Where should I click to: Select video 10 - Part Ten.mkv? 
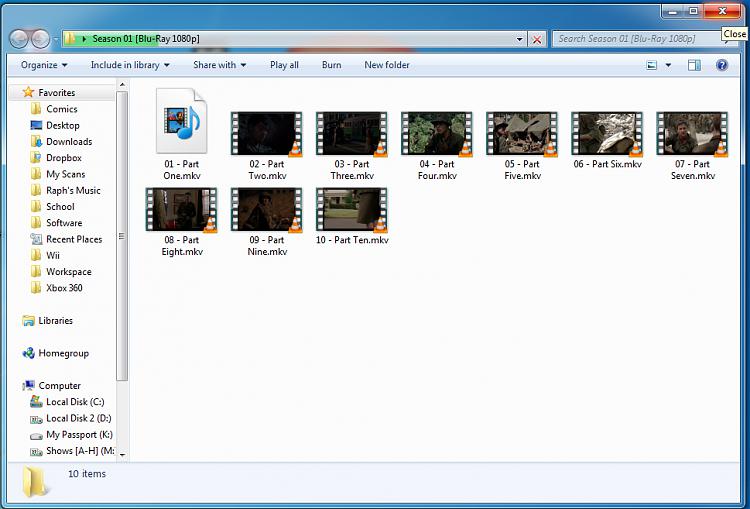(352, 216)
